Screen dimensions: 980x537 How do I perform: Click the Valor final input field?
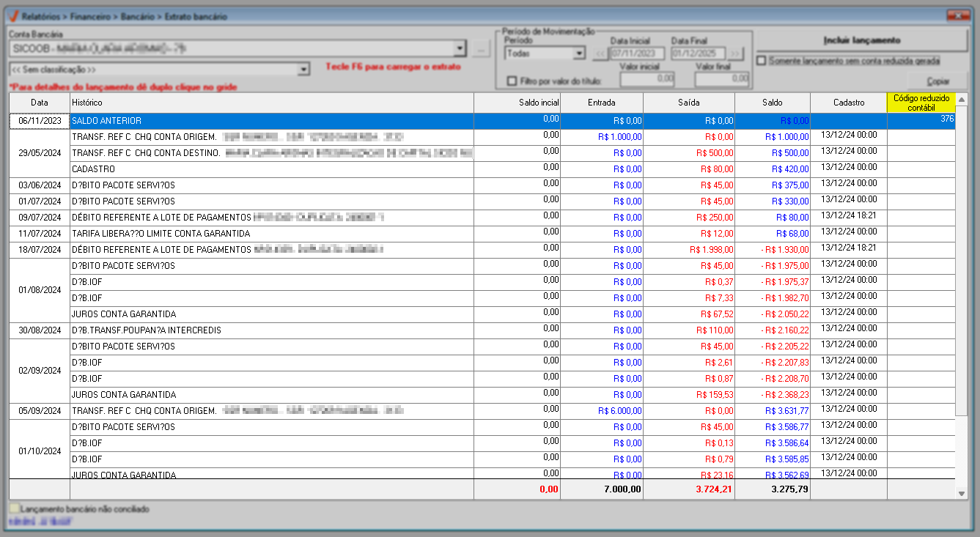pos(721,78)
